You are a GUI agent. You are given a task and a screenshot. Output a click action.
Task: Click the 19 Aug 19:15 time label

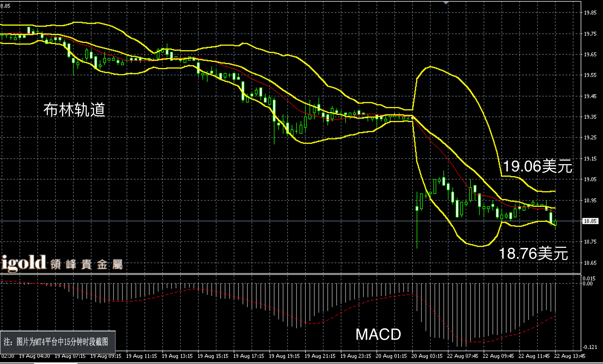(x=284, y=356)
